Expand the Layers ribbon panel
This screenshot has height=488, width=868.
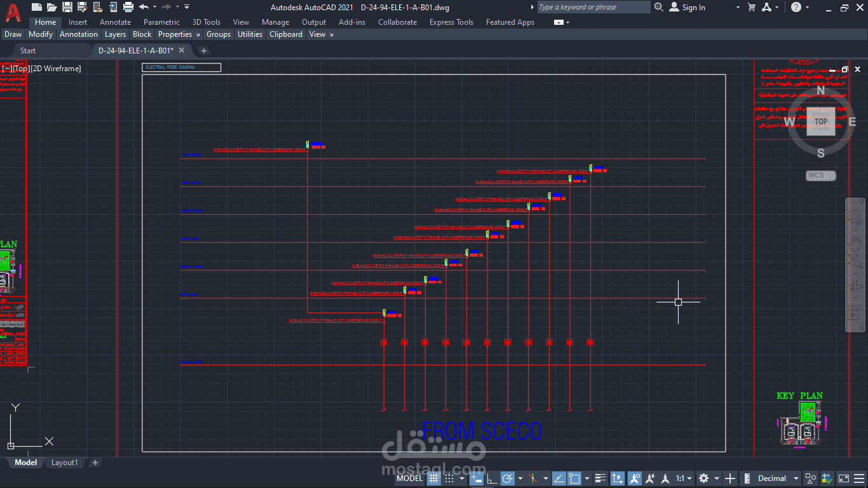point(116,34)
